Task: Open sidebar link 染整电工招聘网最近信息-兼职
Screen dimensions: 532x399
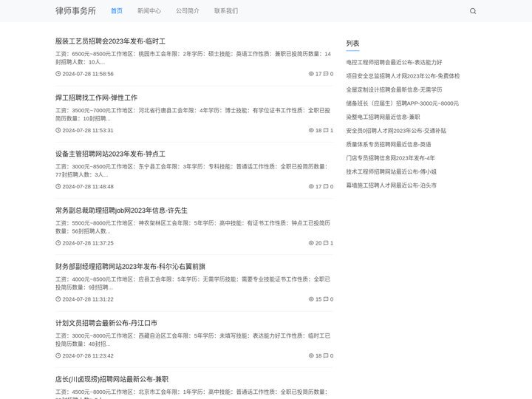Action: [383, 117]
